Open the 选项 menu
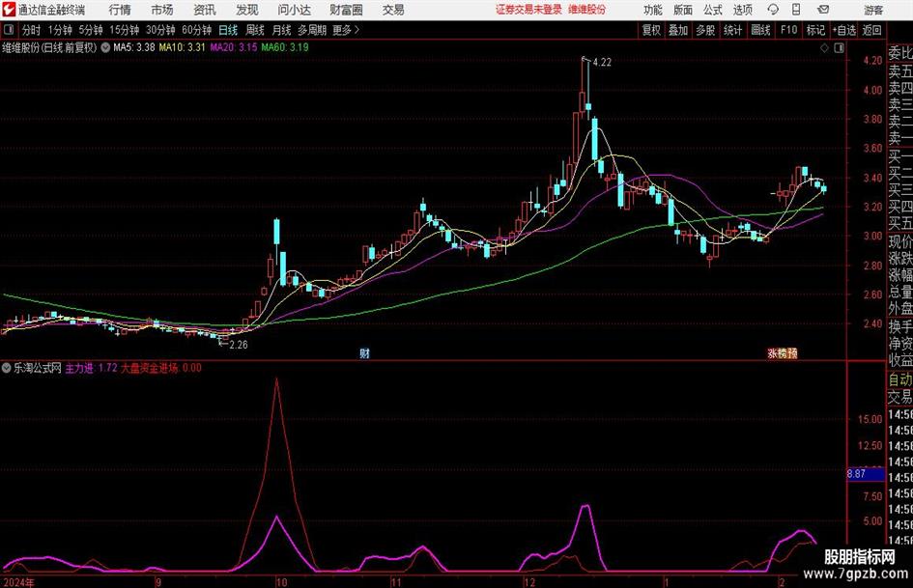This screenshot has width=913, height=588. tap(742, 10)
